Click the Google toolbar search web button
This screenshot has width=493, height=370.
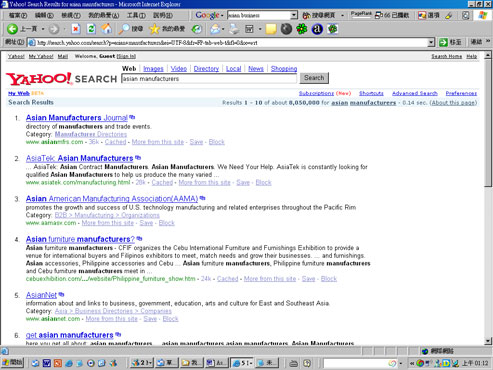pyautogui.click(x=319, y=15)
